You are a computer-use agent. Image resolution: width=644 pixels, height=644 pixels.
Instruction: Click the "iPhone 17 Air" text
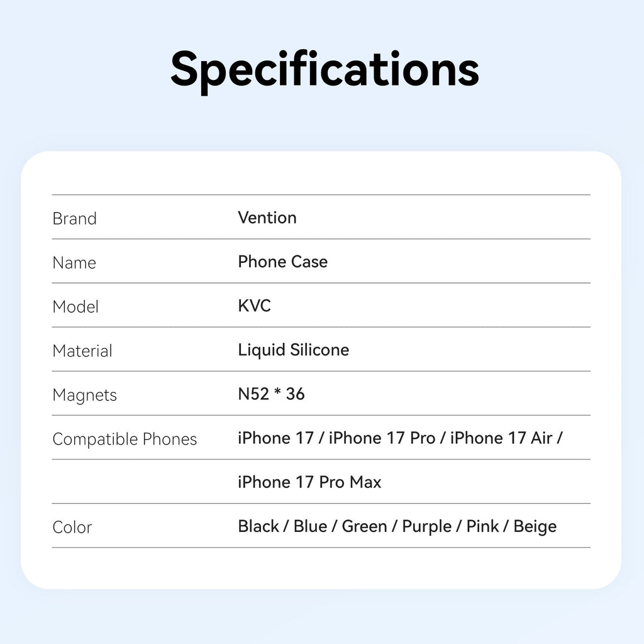click(501, 438)
